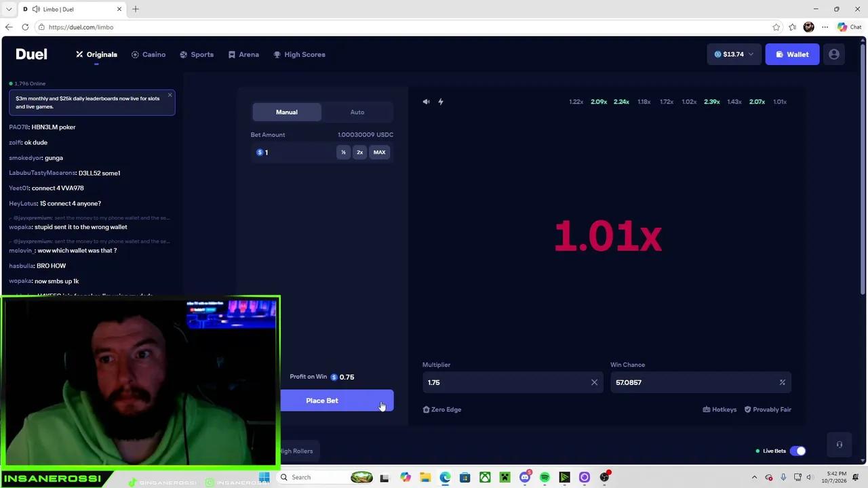Open the Casino nav item

coord(149,54)
